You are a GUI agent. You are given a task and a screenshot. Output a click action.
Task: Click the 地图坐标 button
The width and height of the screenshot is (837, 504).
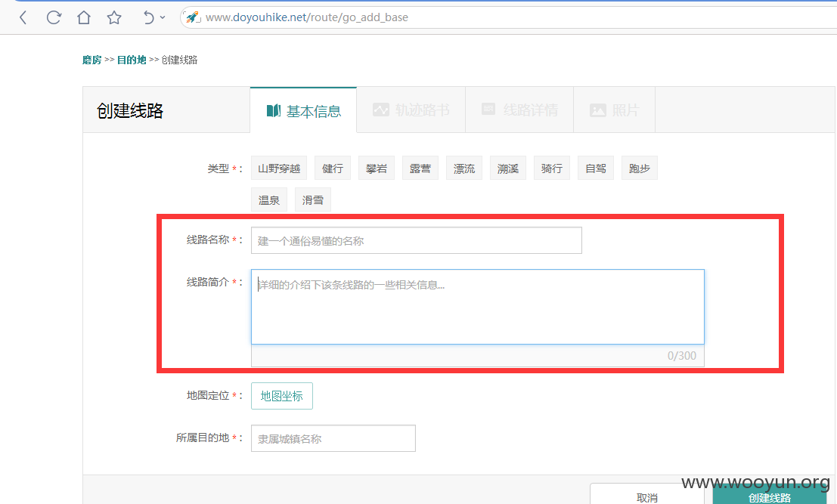click(x=282, y=396)
